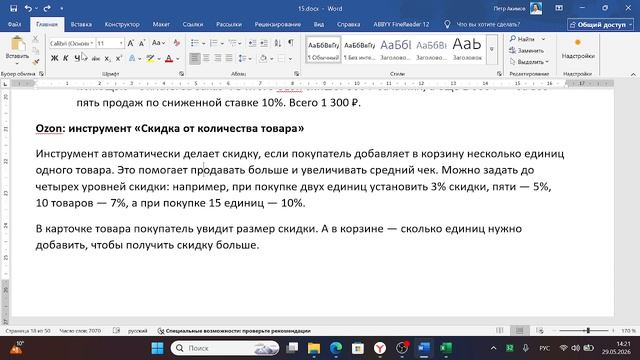Screen dimensions: 640x360
Task: Open the font size dropdown showing 11
Action: point(121,43)
